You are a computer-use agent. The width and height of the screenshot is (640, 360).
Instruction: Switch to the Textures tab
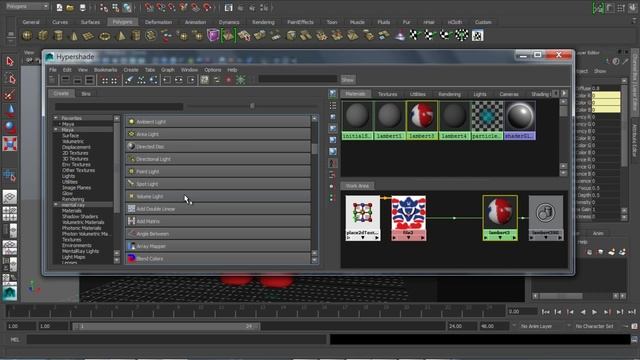point(387,94)
